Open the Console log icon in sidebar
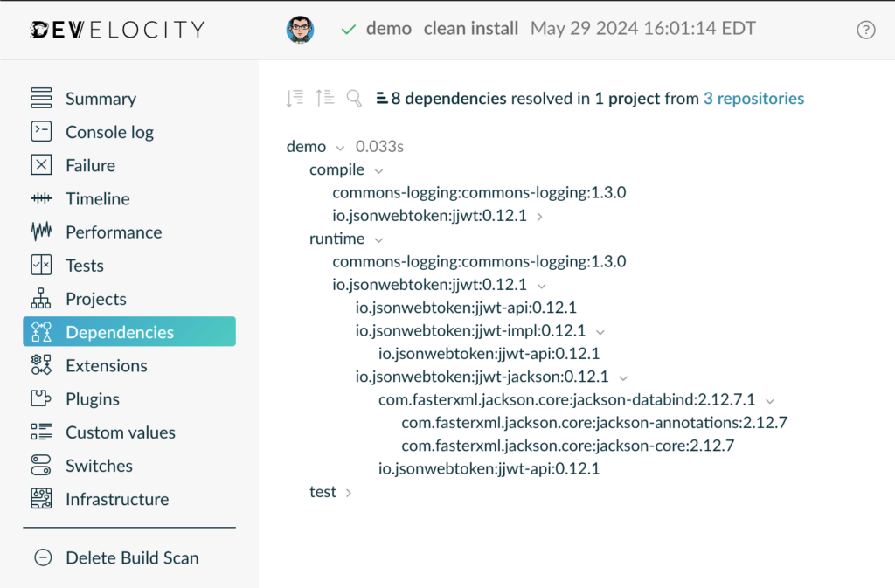The image size is (895, 588). coord(41,132)
